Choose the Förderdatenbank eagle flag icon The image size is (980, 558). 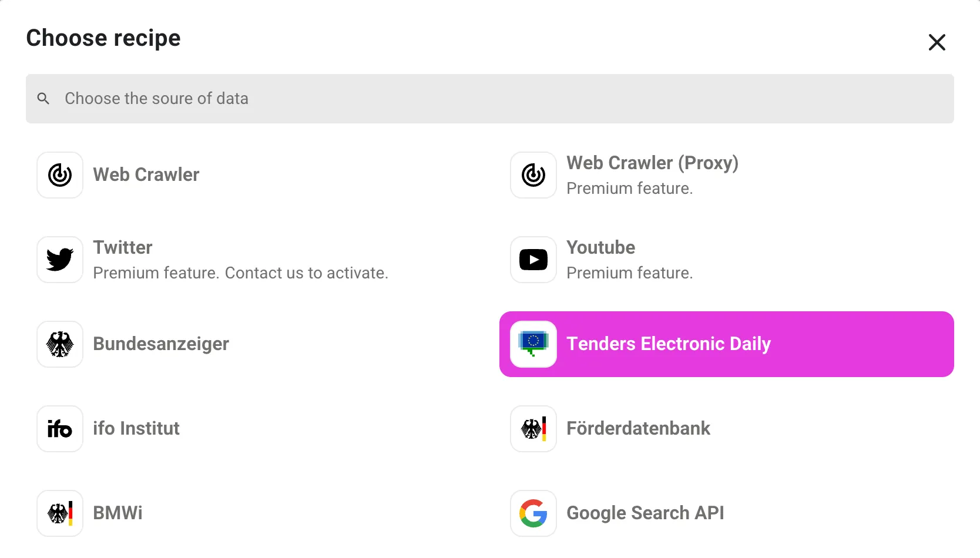pyautogui.click(x=533, y=429)
